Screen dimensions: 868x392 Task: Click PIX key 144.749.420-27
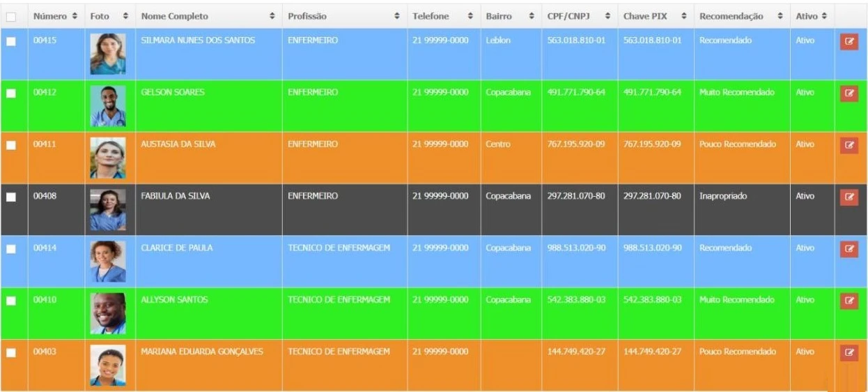[x=652, y=352]
